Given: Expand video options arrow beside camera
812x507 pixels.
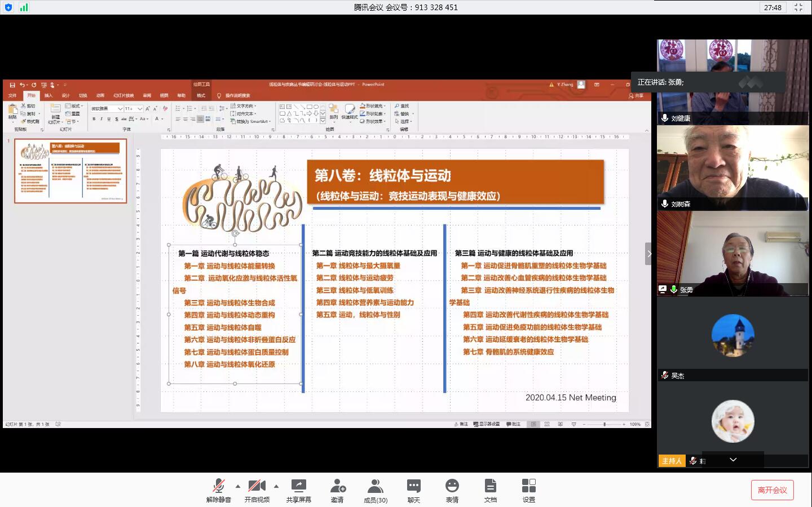Looking at the screenshot, I should [x=276, y=486].
